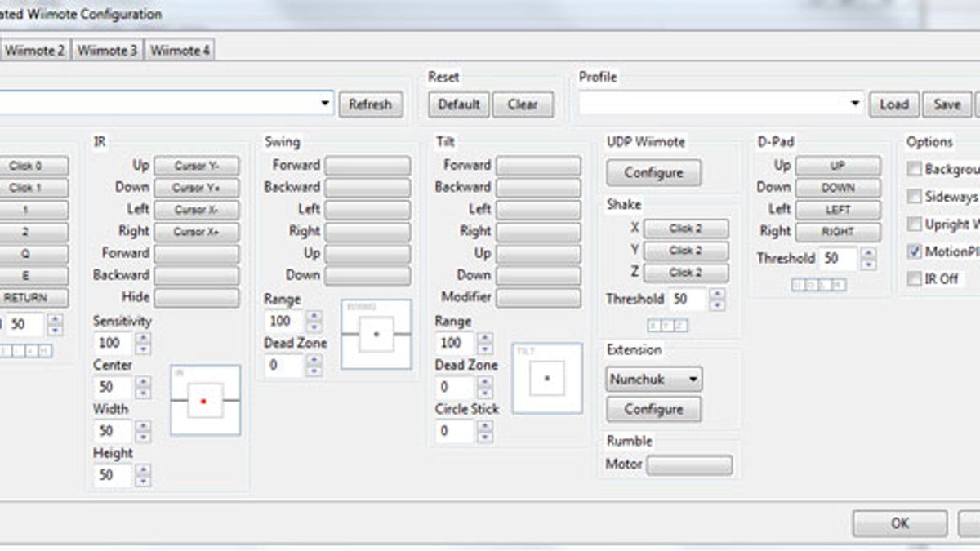Remap IR Right (Cursor X+)

[196, 232]
